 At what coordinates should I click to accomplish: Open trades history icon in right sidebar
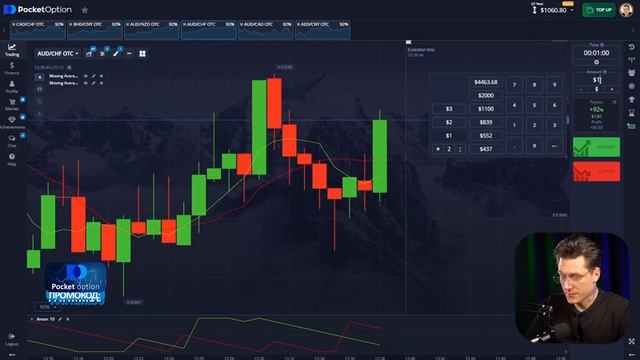tap(631, 47)
